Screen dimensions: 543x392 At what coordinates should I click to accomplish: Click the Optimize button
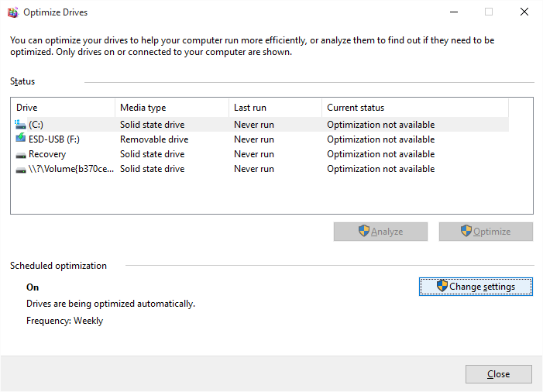pyautogui.click(x=486, y=232)
